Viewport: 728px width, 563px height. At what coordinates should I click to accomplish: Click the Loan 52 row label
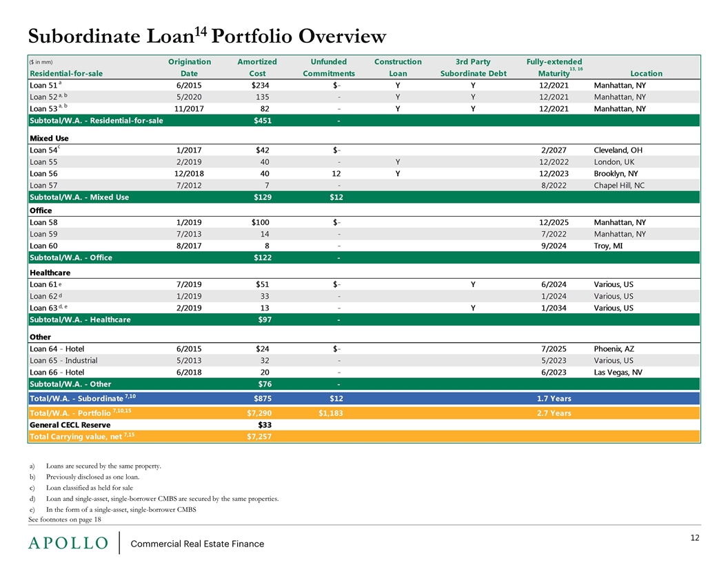click(x=48, y=97)
